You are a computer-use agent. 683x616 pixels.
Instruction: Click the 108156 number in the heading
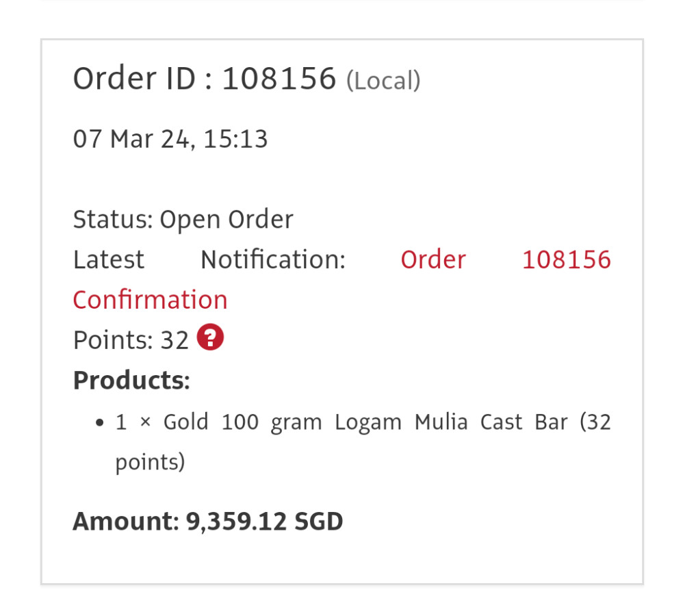279,79
